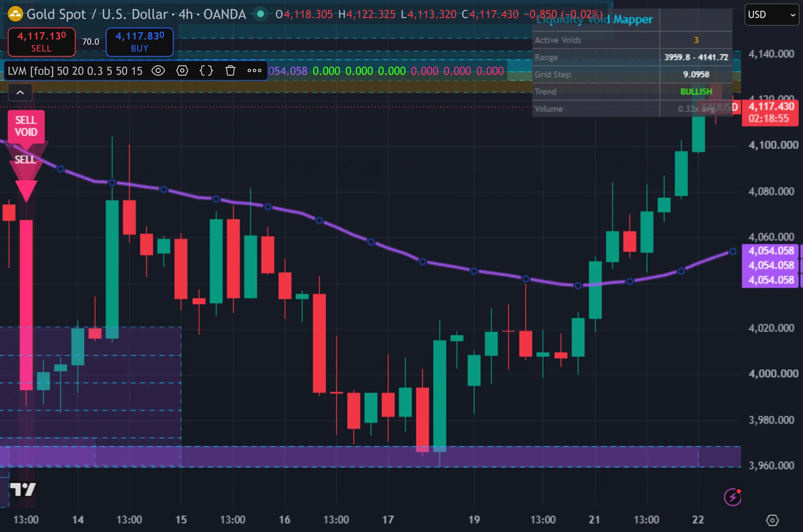
Task: Click the purple liquidity void zone band
Action: tap(370, 457)
